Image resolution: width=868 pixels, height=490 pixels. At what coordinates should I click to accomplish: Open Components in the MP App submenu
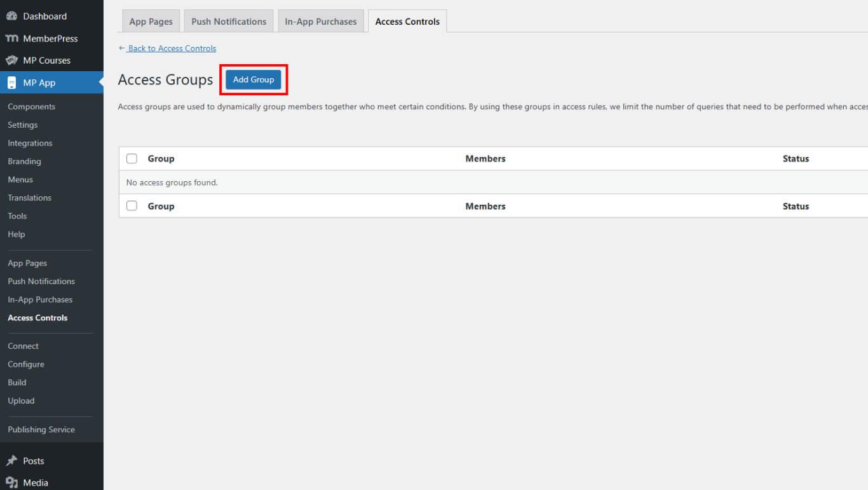click(31, 107)
